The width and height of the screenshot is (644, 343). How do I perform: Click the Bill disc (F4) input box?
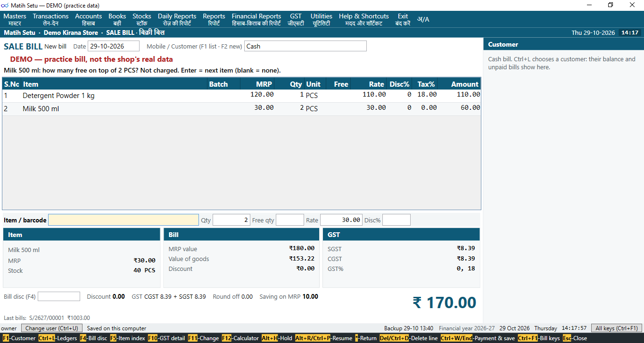pos(59,296)
